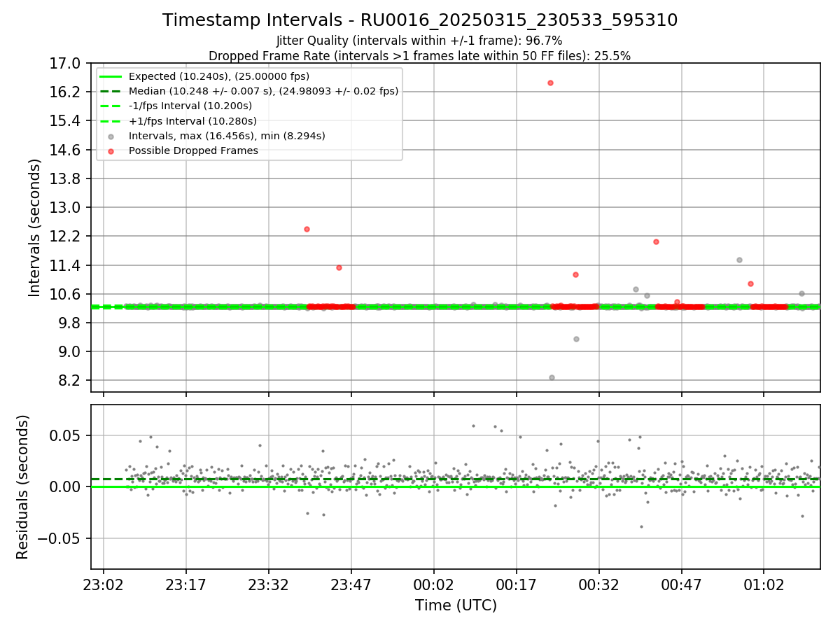This screenshot has height=630, width=840.
Task: Click the dark green dashed sample beside 'Median'
Action: tap(111, 91)
